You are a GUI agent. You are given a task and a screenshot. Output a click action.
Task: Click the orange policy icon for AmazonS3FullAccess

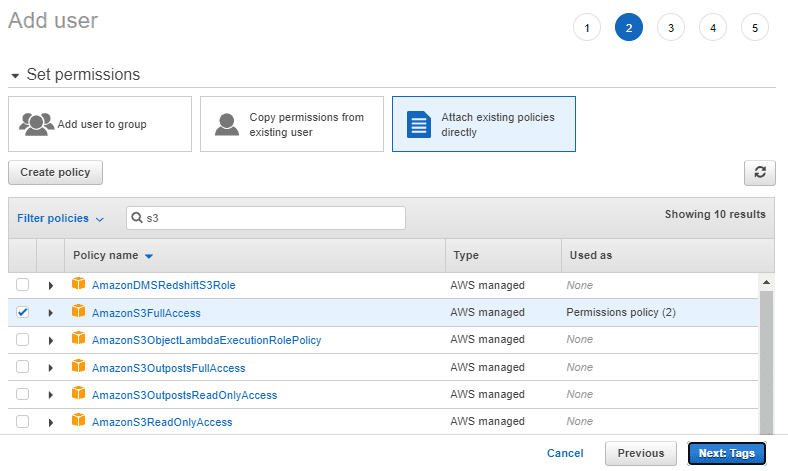click(x=78, y=311)
